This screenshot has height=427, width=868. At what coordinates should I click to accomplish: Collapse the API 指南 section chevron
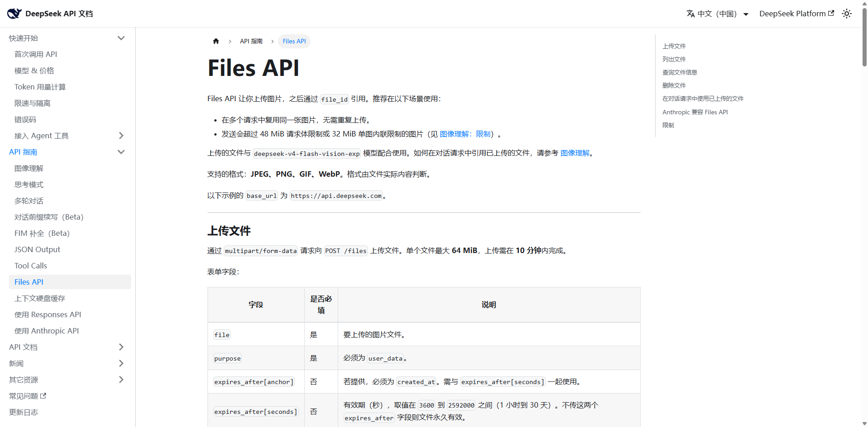click(121, 152)
